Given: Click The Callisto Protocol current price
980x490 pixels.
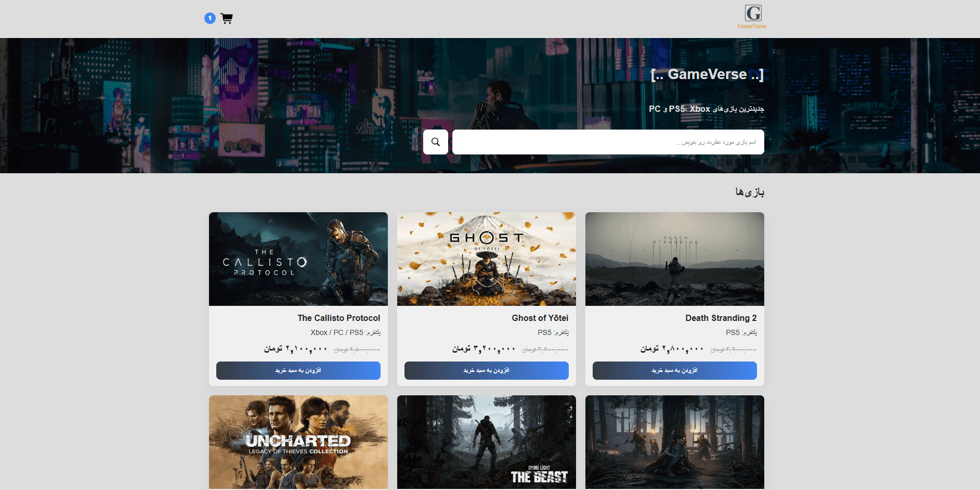Looking at the screenshot, I should point(296,349).
